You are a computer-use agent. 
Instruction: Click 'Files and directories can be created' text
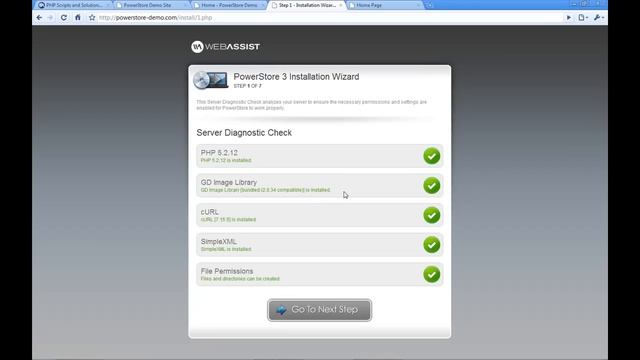tap(240, 279)
